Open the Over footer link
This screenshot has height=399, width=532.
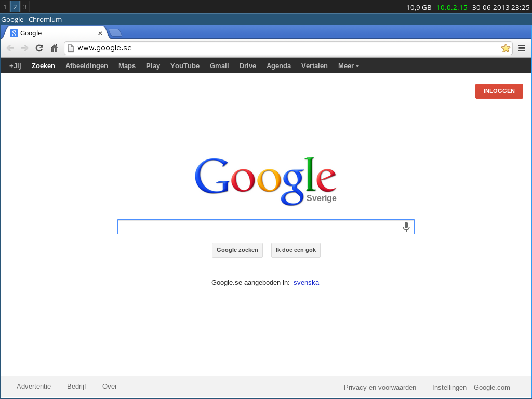click(110, 387)
